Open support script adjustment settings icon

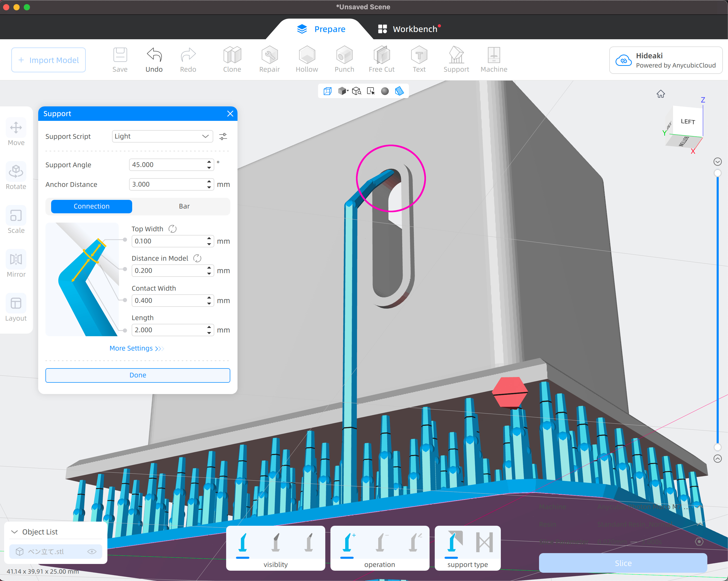pyautogui.click(x=223, y=136)
